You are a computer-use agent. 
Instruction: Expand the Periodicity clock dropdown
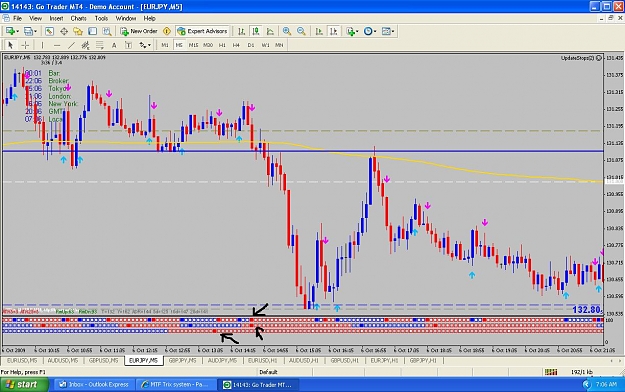(x=375, y=31)
